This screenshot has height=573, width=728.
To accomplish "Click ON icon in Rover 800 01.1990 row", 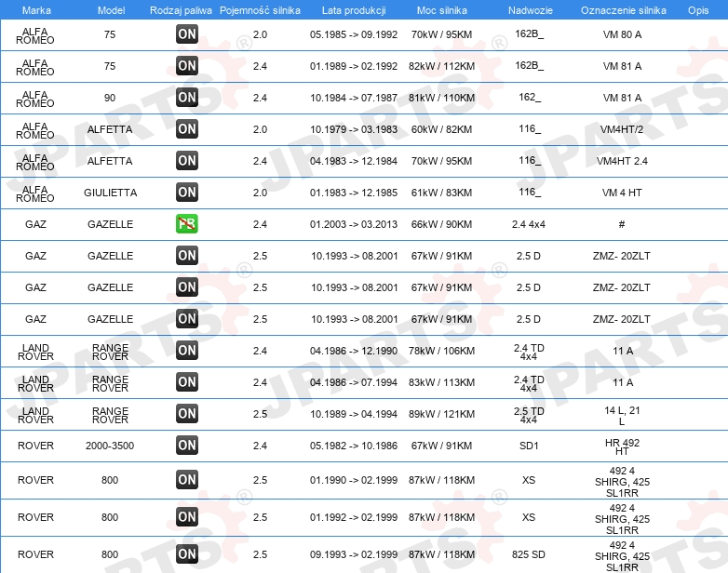I will tap(187, 480).
